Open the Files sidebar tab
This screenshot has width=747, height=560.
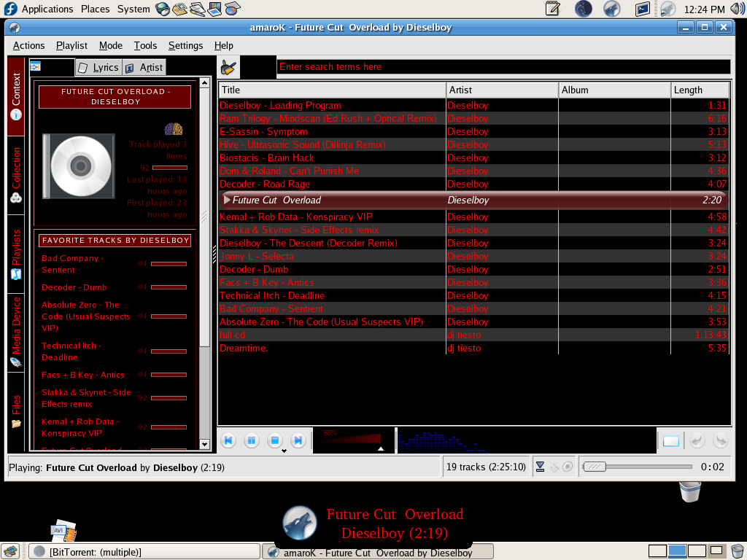pyautogui.click(x=16, y=411)
